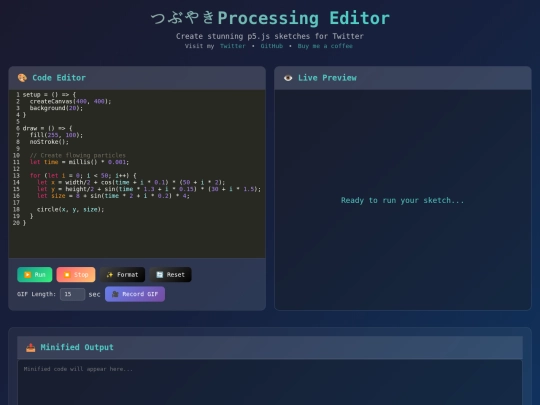Click the play icon on the Run button
The height and width of the screenshot is (405, 540).
click(28, 274)
